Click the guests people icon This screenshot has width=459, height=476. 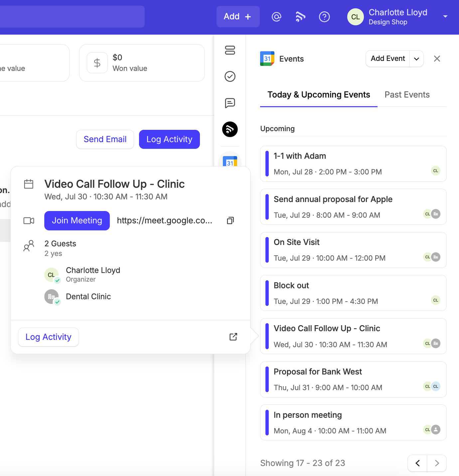(29, 246)
